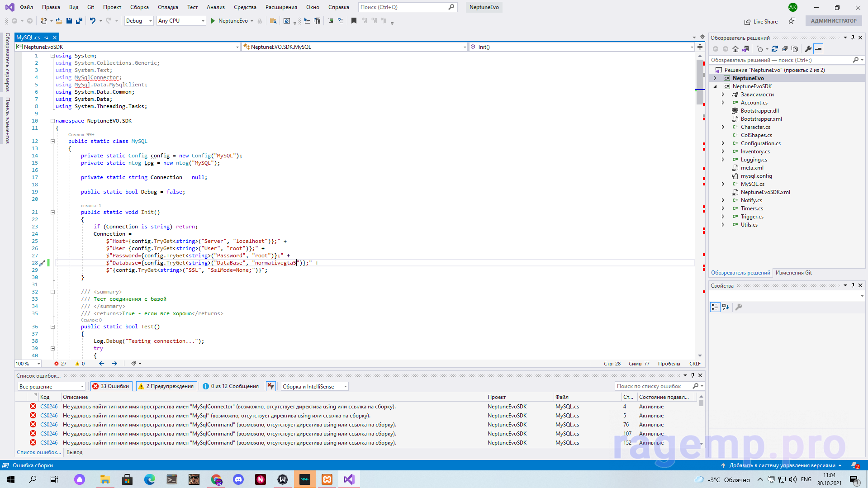Click the Save All toolbar icon

pos(79,21)
